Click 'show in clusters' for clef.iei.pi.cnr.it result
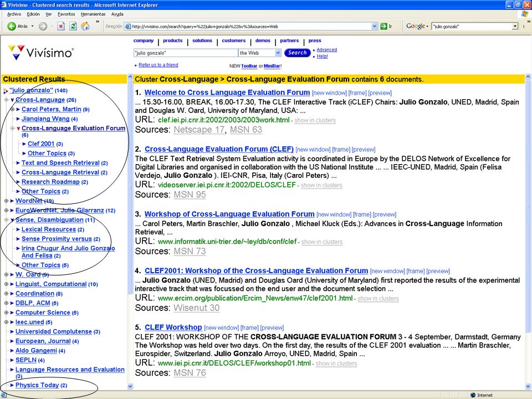Image resolution: width=532 pixels, height=399 pixels. pos(315,120)
